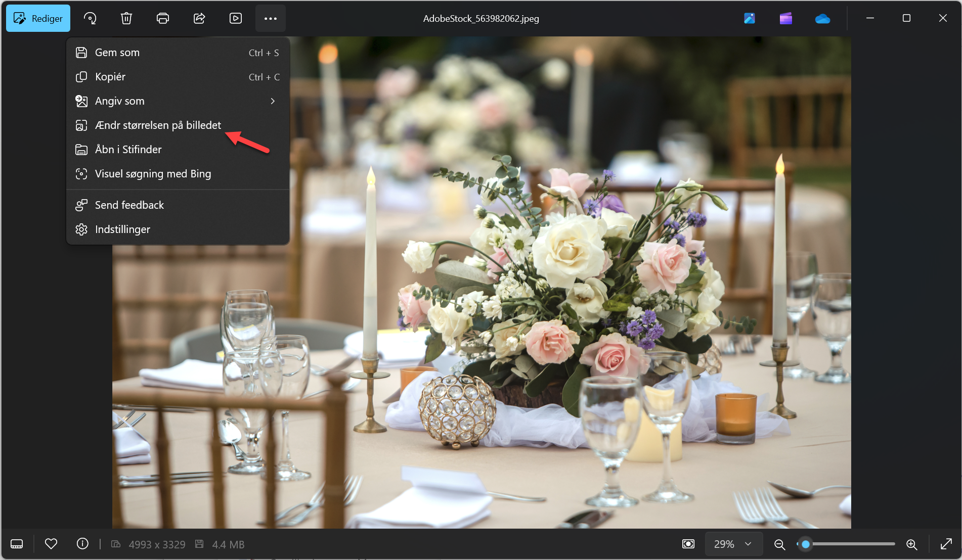
Task: Maximize the Photos window
Action: pyautogui.click(x=906, y=18)
